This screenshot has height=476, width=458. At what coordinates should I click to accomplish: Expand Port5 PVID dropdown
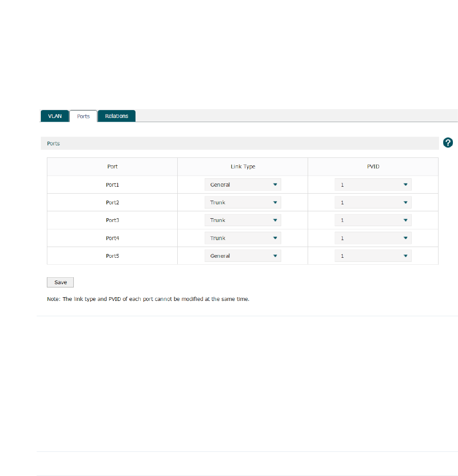tap(373, 256)
